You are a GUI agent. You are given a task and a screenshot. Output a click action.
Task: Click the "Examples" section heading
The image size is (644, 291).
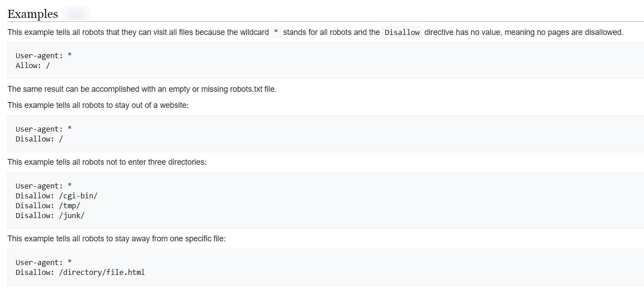pyautogui.click(x=33, y=14)
